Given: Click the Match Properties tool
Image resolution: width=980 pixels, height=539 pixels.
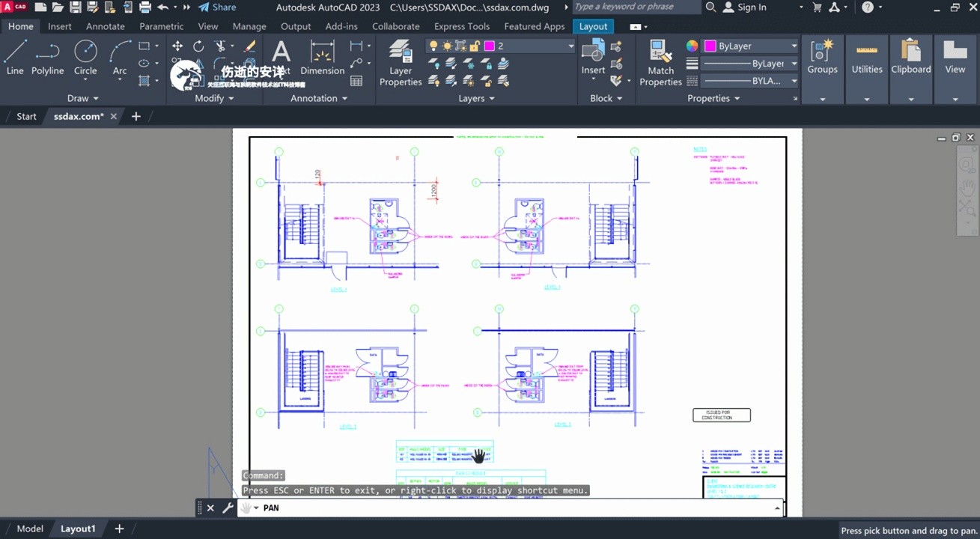Looking at the screenshot, I should [660, 63].
